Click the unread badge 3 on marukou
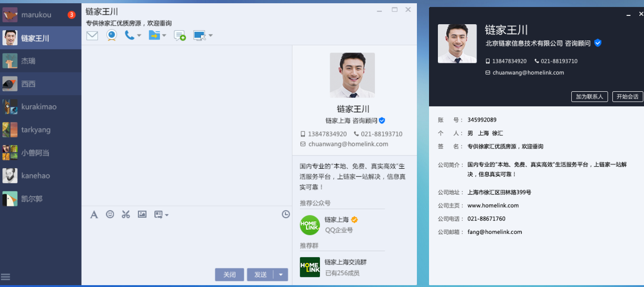This screenshot has height=287, width=644. (x=71, y=15)
